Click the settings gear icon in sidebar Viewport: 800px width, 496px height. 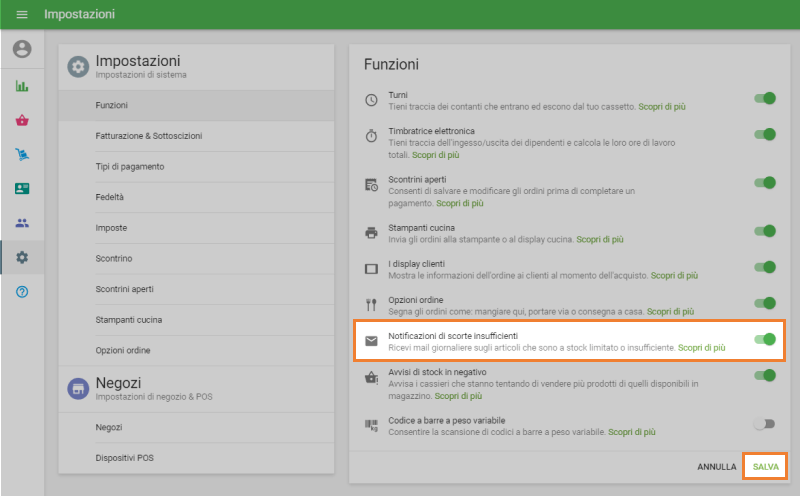(x=22, y=257)
